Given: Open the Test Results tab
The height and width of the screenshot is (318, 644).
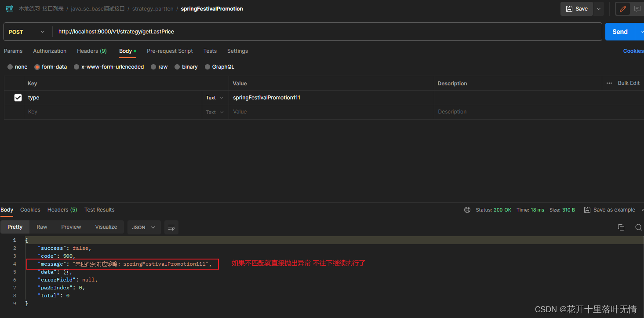Looking at the screenshot, I should [99, 210].
